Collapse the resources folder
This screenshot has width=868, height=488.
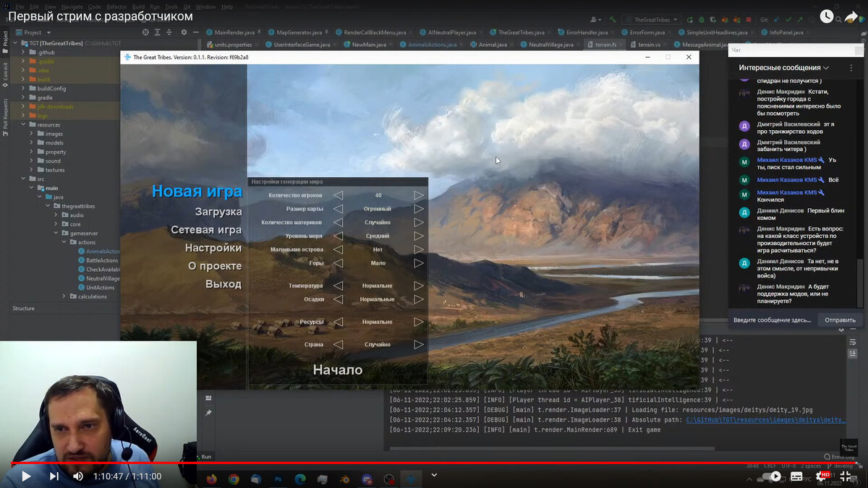tap(22, 124)
